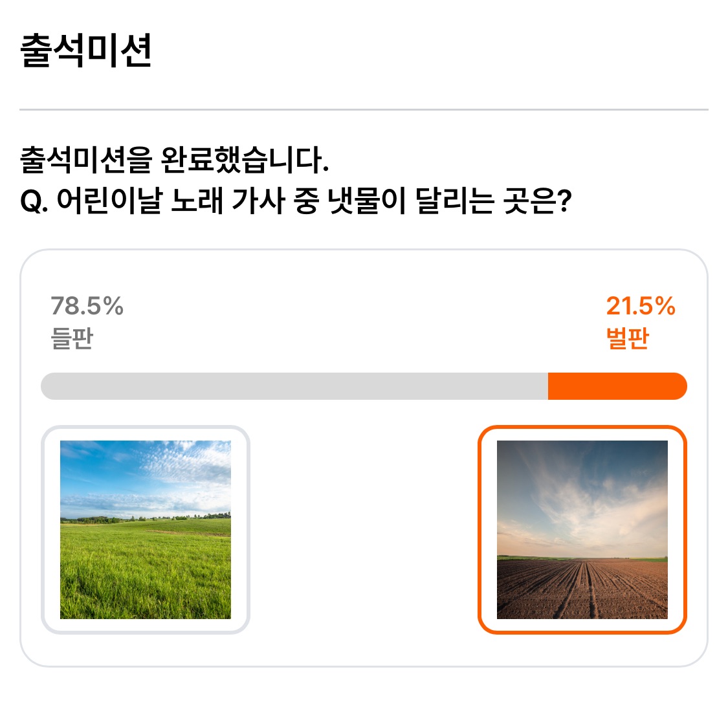Click the orange 21.5% percentage label
728x709 pixels.
(x=641, y=306)
